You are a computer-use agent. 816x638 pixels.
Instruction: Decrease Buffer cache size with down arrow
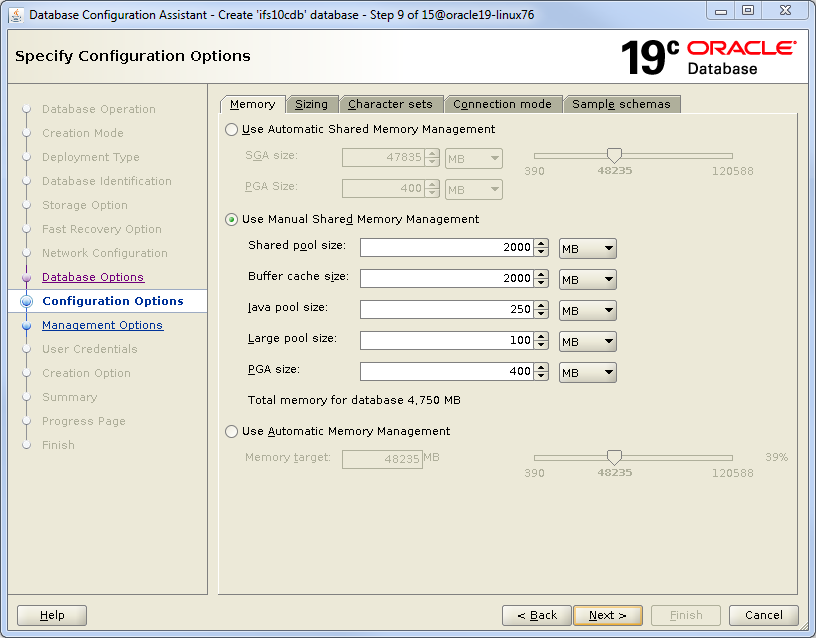[x=541, y=284]
